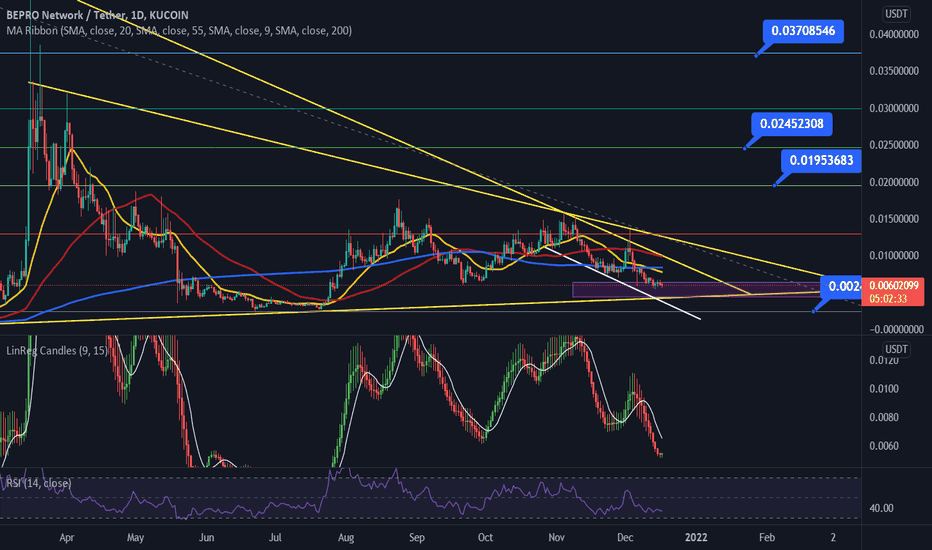Open the USDT selector in LinReg Candles pane
This screenshot has height=550, width=932.
pyautogui.click(x=896, y=349)
